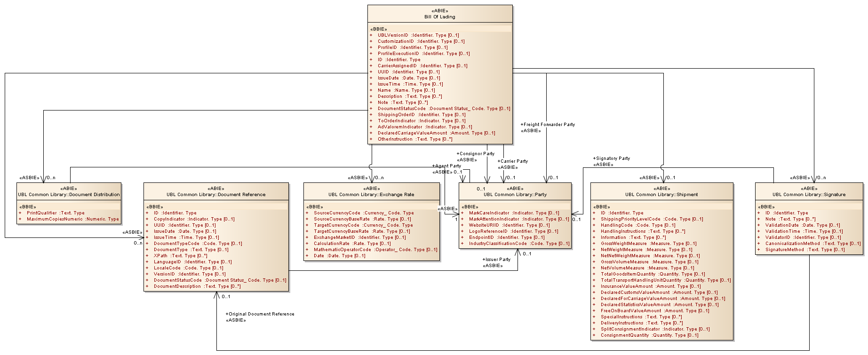
Task: Select the Issuer Party association label
Action: [x=496, y=260]
